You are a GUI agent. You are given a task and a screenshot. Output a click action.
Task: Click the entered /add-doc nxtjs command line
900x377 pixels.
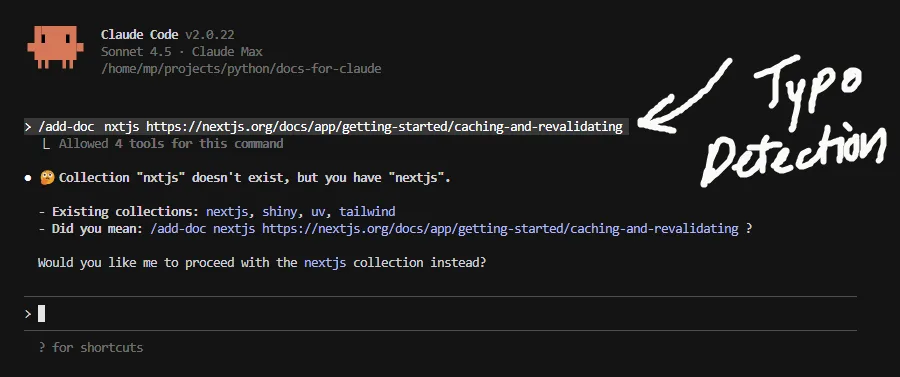[x=326, y=126]
